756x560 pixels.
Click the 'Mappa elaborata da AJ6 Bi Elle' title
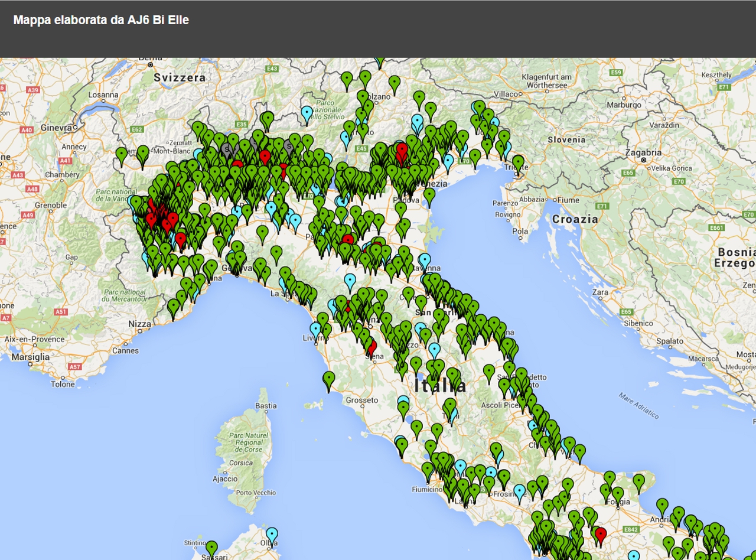101,19
